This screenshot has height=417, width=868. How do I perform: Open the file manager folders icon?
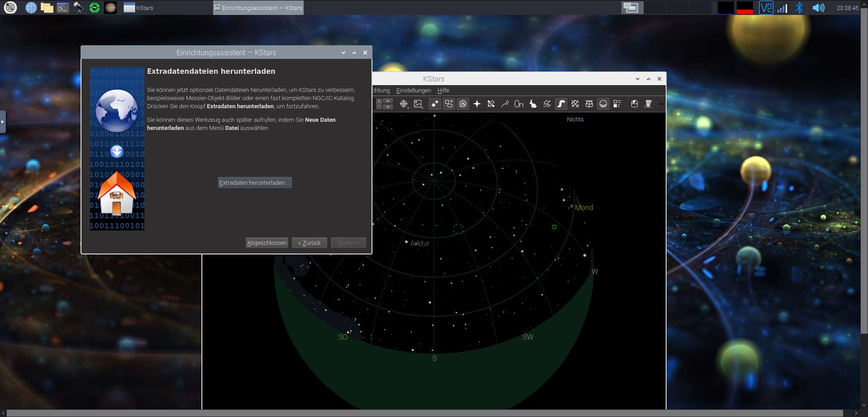pos(47,7)
